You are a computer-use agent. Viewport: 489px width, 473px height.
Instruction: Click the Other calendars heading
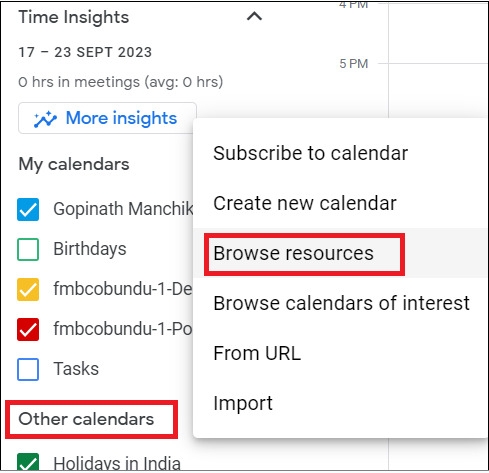coord(86,419)
